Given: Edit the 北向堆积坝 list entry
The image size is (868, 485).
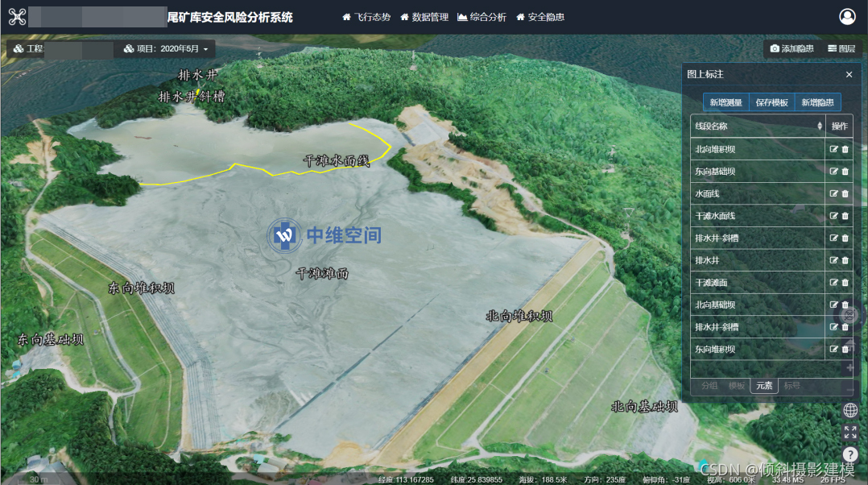Looking at the screenshot, I should tap(833, 149).
